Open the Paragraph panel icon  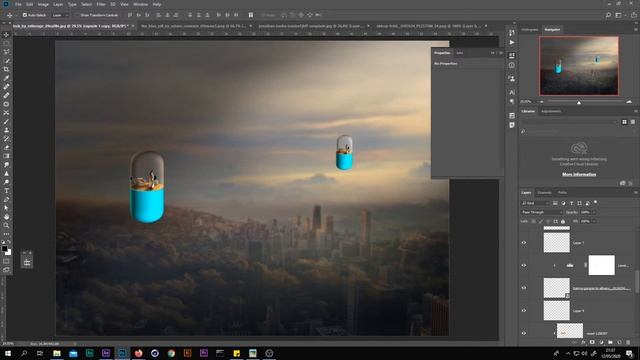pyautogui.click(x=512, y=102)
